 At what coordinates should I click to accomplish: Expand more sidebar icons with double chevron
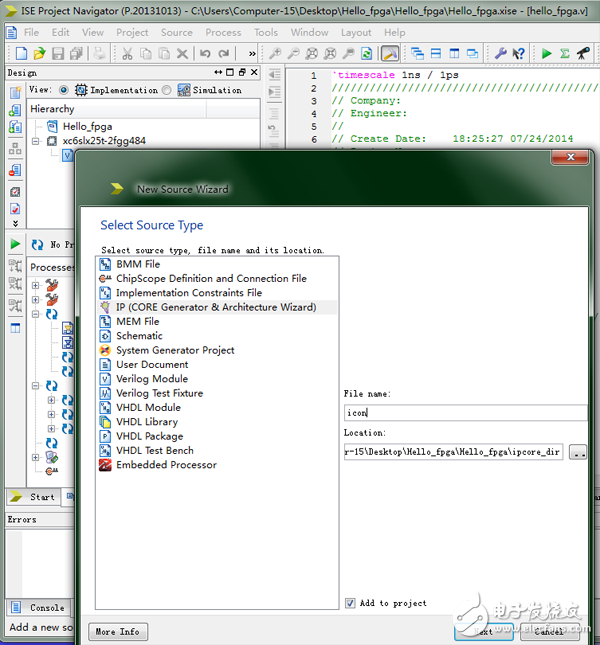pos(15,223)
